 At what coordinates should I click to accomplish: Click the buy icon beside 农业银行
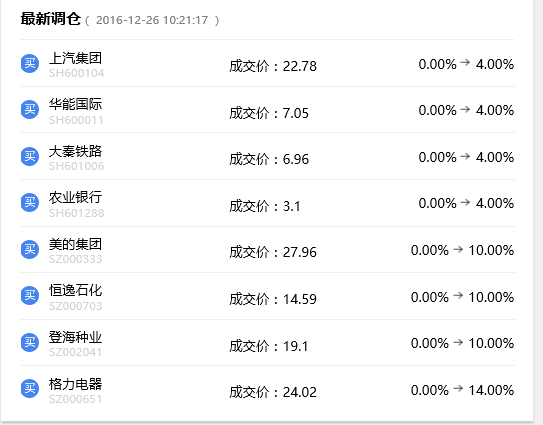(30, 202)
